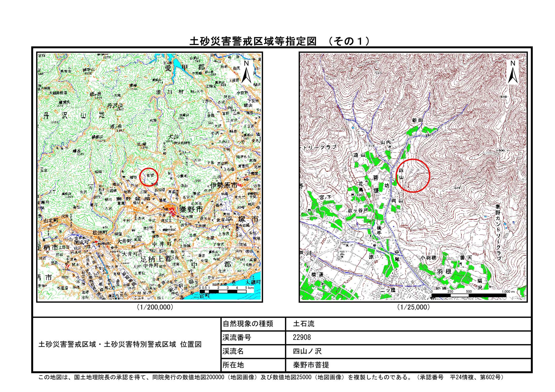Click the red circle near 四山 on right map

[413, 175]
